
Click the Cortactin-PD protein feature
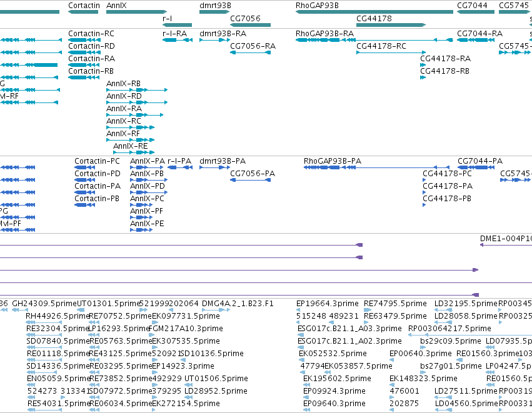85,180
